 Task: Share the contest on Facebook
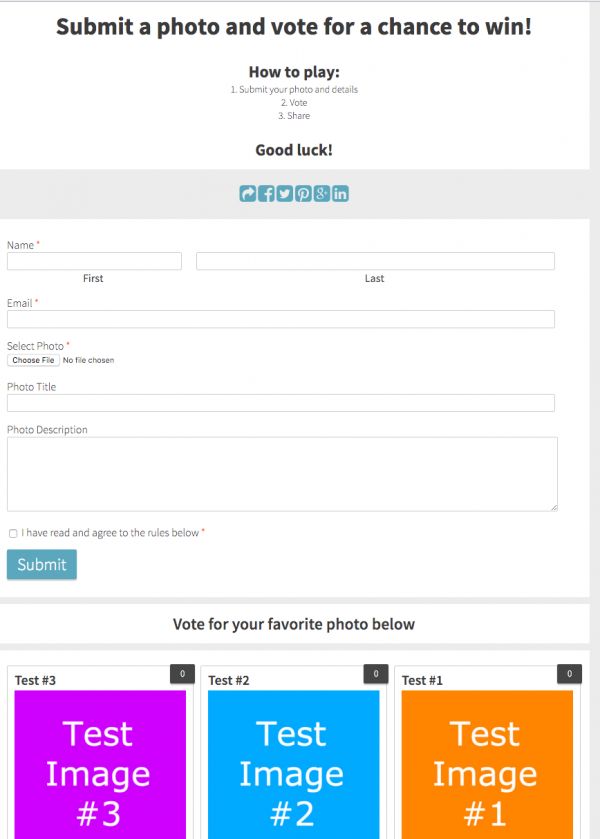click(266, 194)
